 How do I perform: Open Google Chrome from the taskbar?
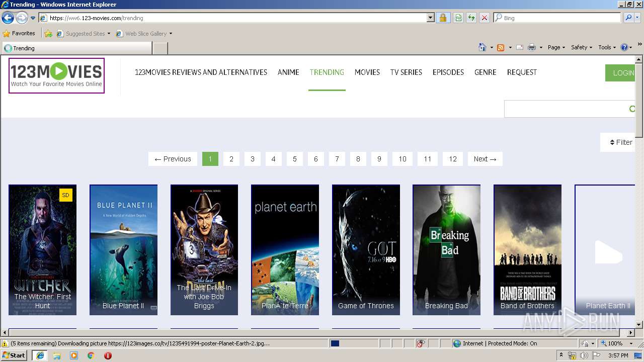click(91, 355)
